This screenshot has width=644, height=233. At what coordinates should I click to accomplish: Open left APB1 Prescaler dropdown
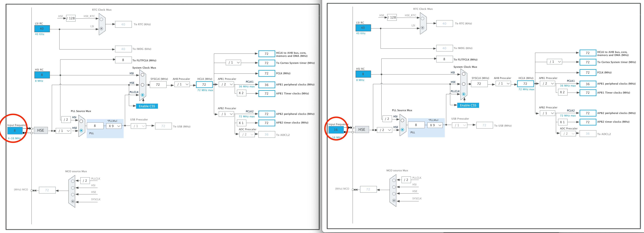coord(227,84)
